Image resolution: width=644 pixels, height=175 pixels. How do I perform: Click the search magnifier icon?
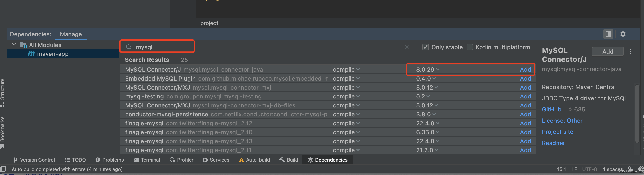pos(129,47)
